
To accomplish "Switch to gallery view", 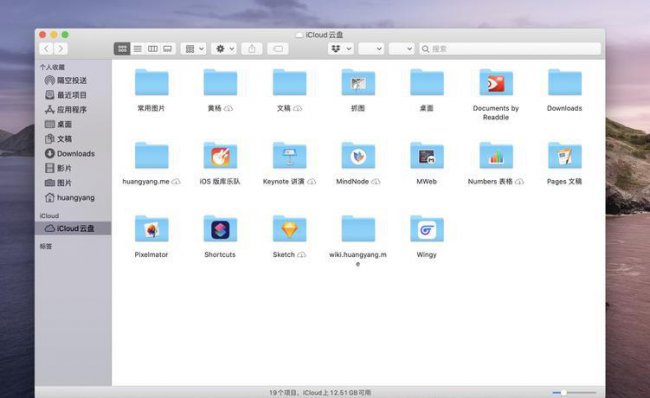I will coord(168,49).
